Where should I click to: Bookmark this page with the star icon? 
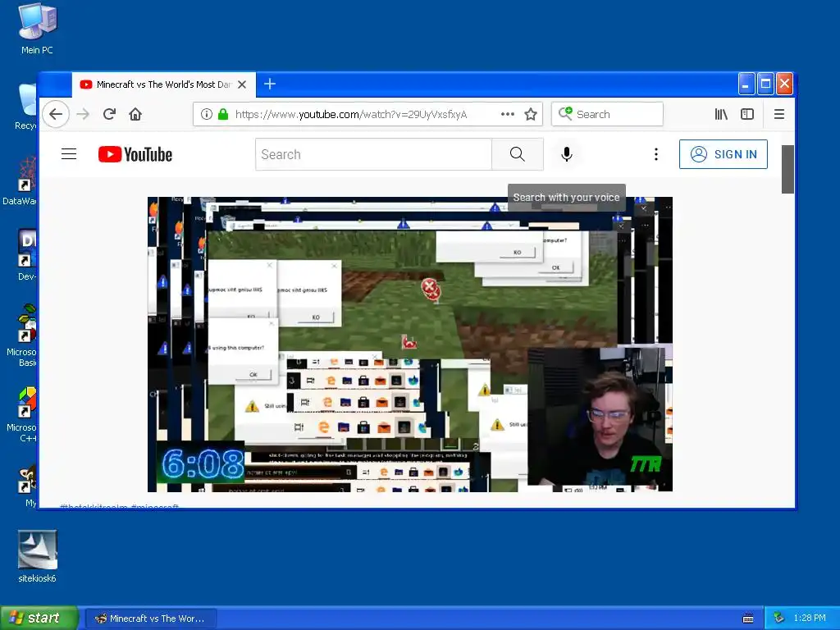tap(531, 114)
